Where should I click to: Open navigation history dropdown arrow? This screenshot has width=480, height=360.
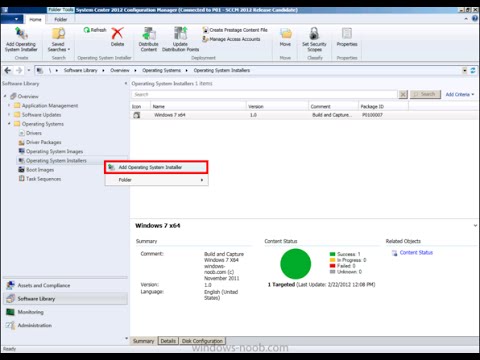click(x=29, y=70)
